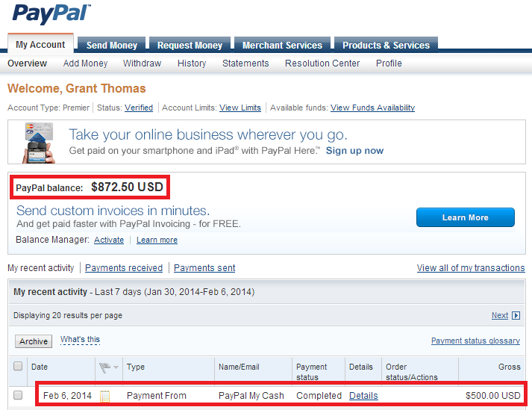
Task: Click the $872.50 USD balance amount
Action: pos(128,187)
